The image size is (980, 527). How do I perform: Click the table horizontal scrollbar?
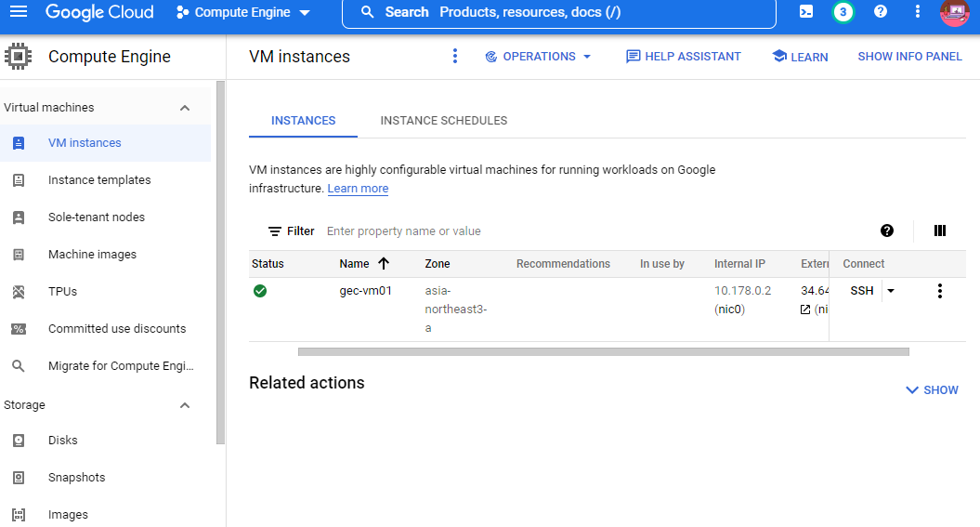[603, 352]
